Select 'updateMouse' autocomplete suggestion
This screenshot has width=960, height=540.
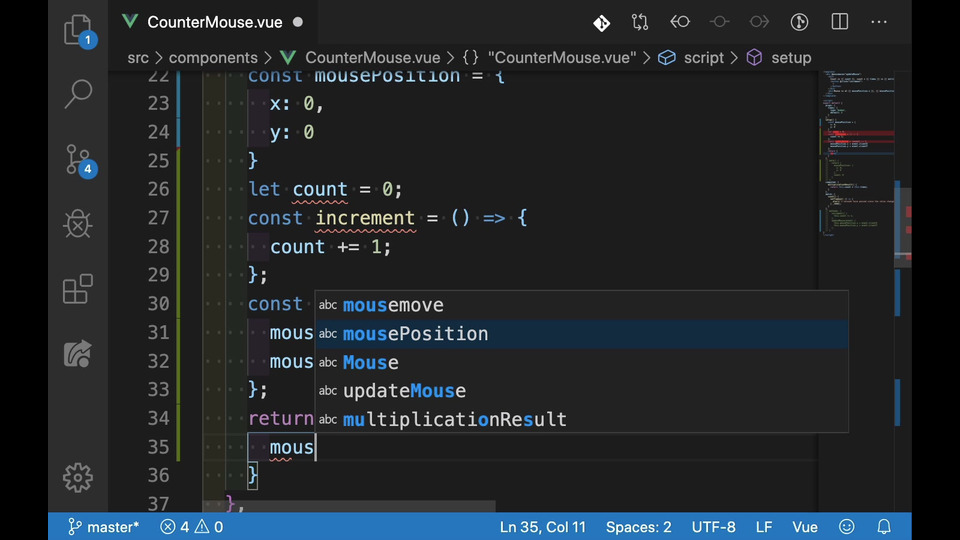pos(582,391)
